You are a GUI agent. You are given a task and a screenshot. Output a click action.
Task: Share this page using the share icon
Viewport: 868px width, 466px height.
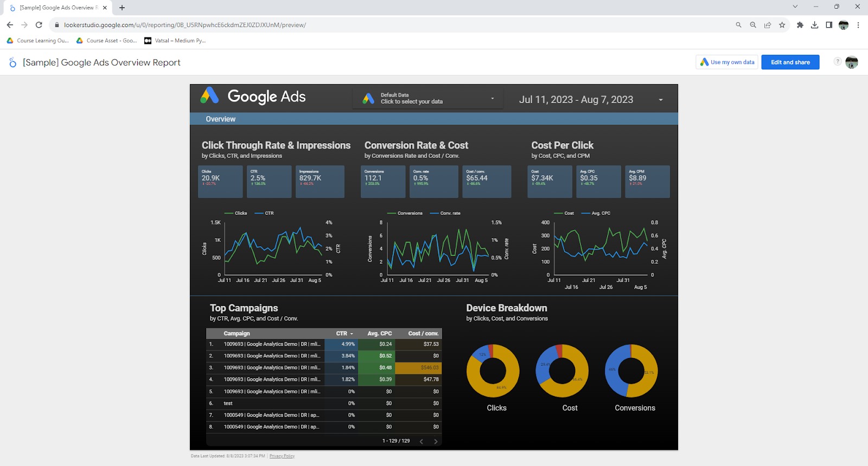tap(768, 25)
